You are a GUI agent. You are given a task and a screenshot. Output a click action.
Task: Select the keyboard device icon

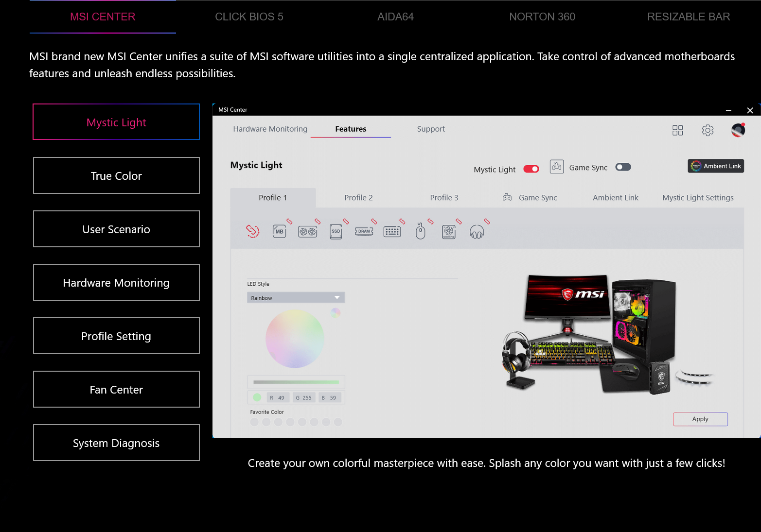[x=392, y=232]
